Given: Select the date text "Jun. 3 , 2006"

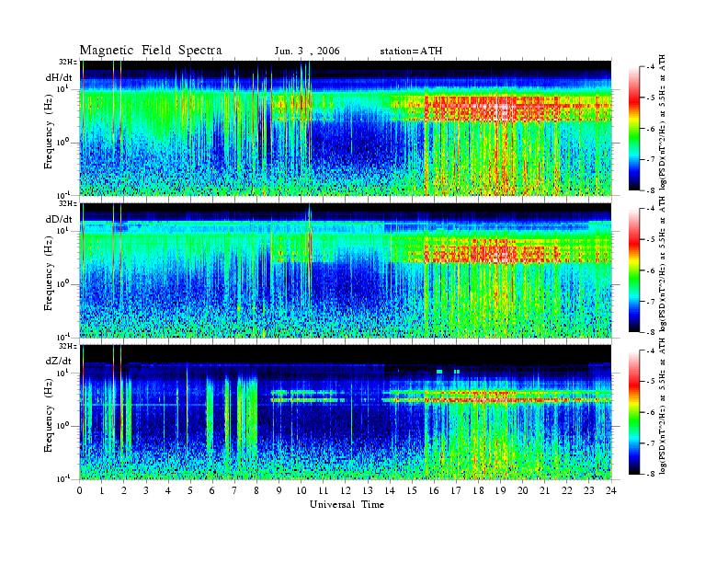Looking at the screenshot, I should pos(307,51).
